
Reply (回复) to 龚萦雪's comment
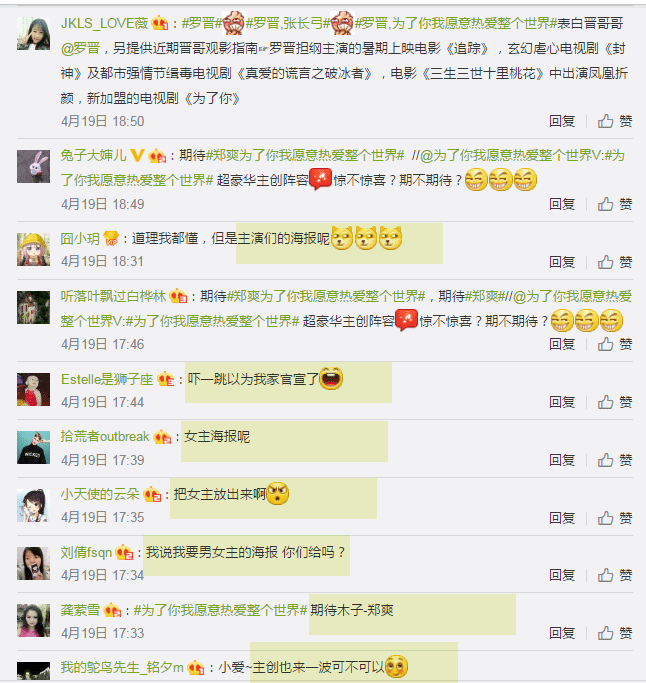coord(562,633)
